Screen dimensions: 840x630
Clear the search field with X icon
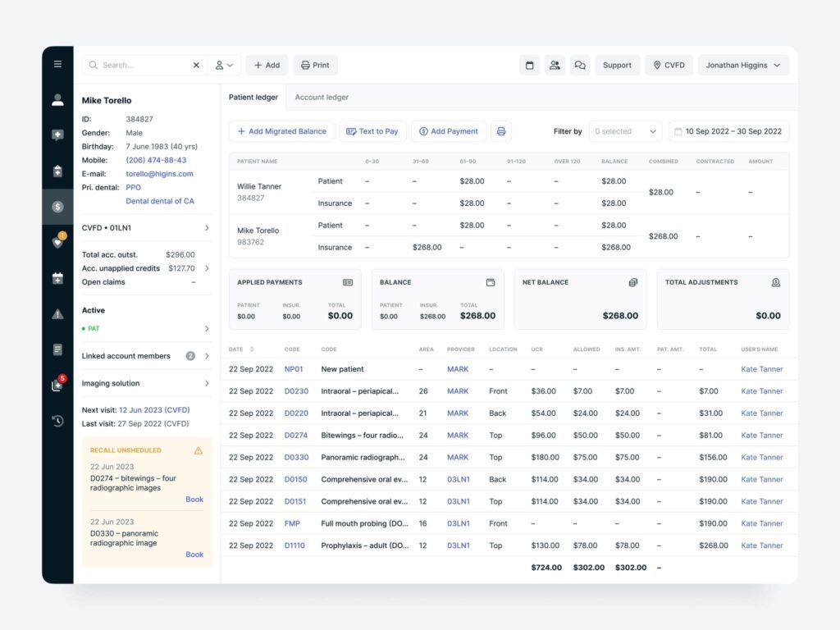[196, 66]
